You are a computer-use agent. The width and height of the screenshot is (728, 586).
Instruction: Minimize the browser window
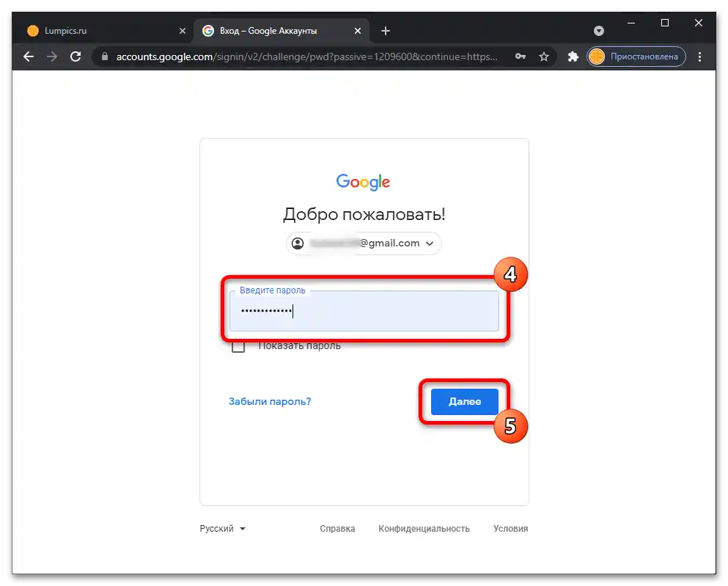(631, 23)
